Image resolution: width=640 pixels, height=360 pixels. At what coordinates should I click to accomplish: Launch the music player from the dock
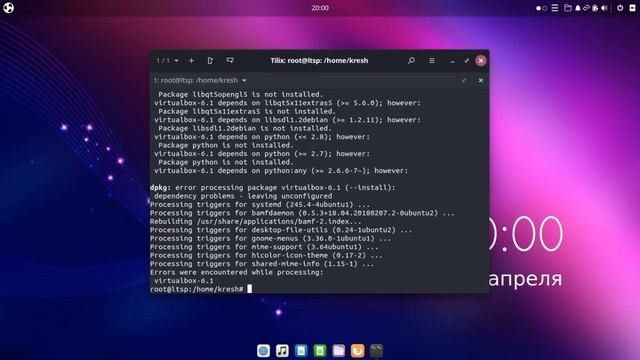(282, 351)
